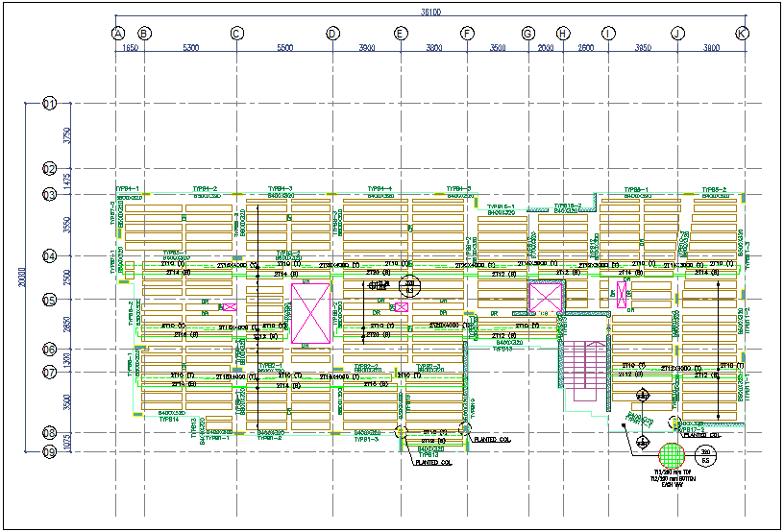Click the 1300 dimension between rows 06 and 07

click(x=67, y=360)
